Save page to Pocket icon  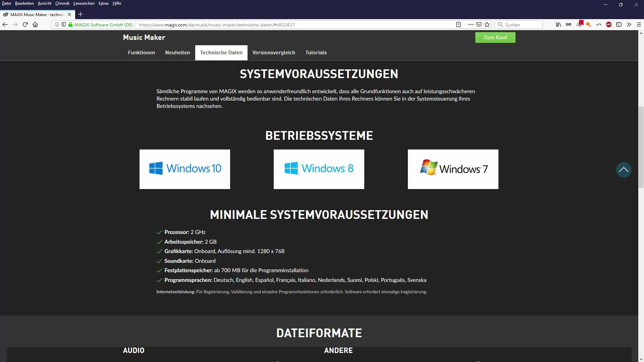coord(479,24)
